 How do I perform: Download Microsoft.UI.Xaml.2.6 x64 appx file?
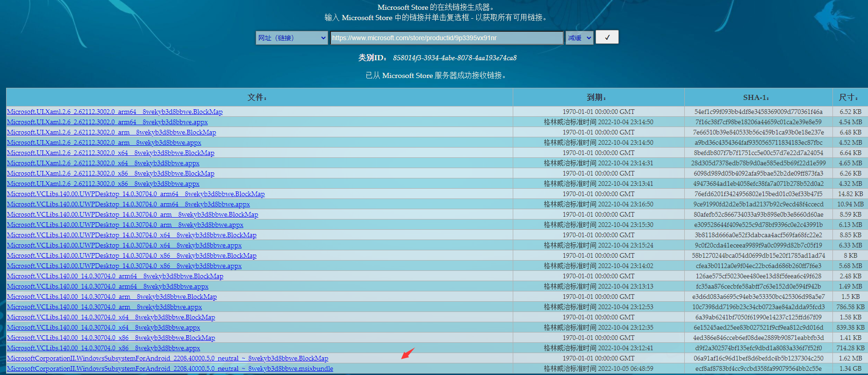click(103, 163)
